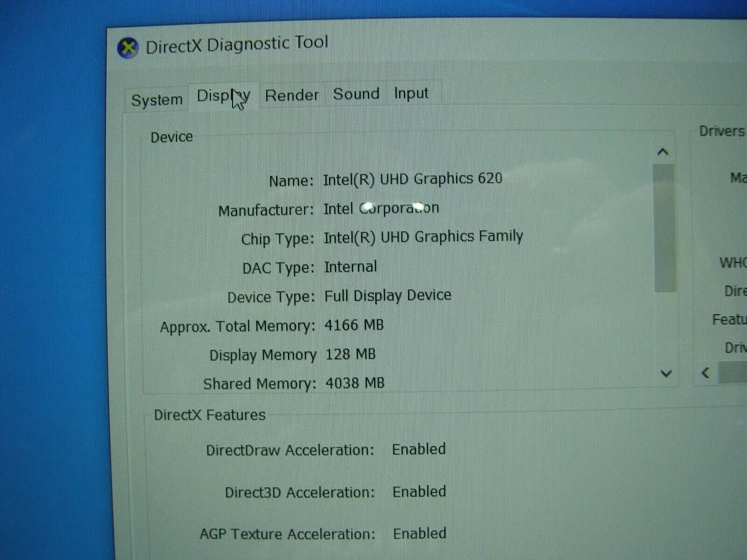
Task: Click the Full Display Device value
Action: (x=388, y=295)
